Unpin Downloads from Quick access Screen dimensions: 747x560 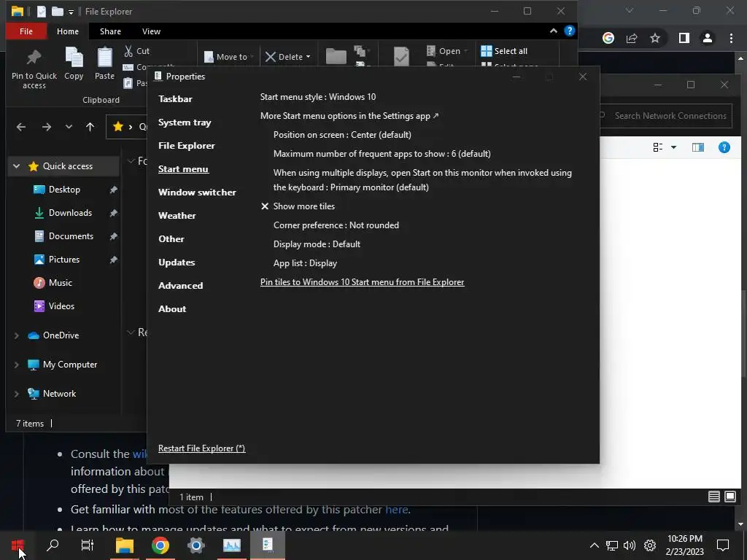(x=113, y=213)
